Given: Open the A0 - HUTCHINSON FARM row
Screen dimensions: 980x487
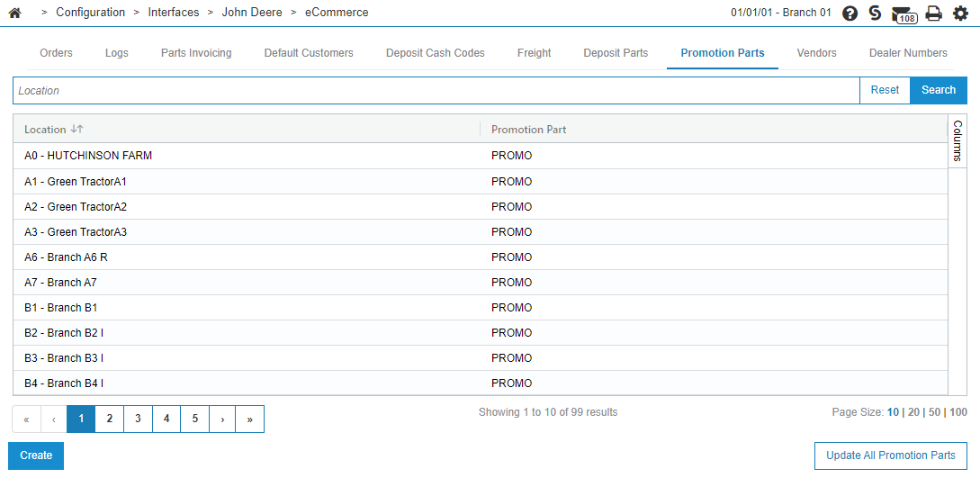Looking at the screenshot, I should pos(88,156).
